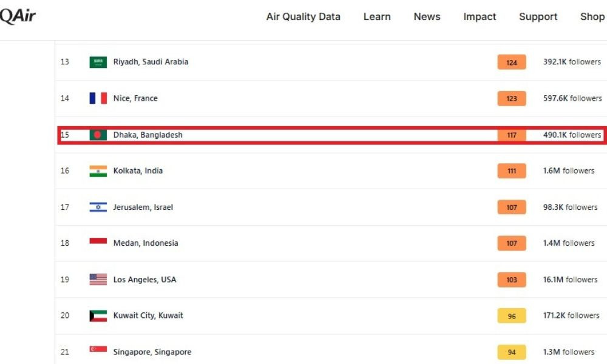The width and height of the screenshot is (607, 364).
Task: Click the IQAir logo
Action: pyautogui.click(x=18, y=16)
